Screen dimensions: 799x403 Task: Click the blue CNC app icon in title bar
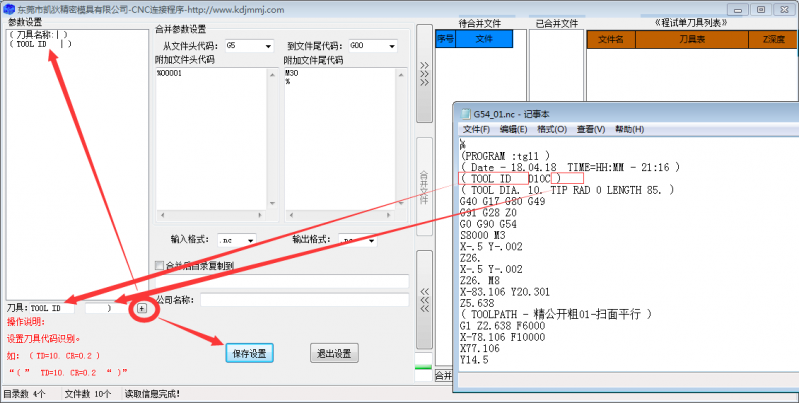pos(9,8)
